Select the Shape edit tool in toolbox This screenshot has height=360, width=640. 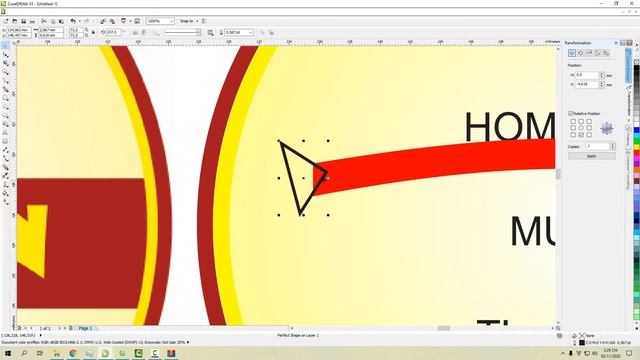pyautogui.click(x=6, y=55)
